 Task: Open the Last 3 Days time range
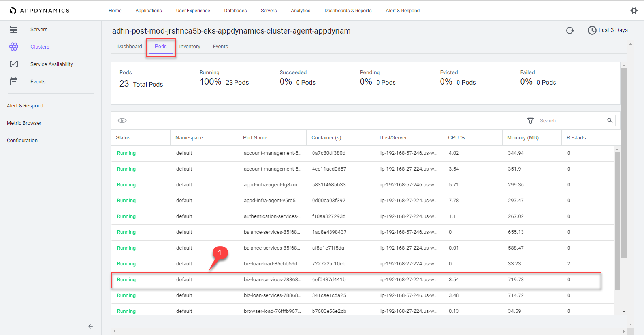608,30
